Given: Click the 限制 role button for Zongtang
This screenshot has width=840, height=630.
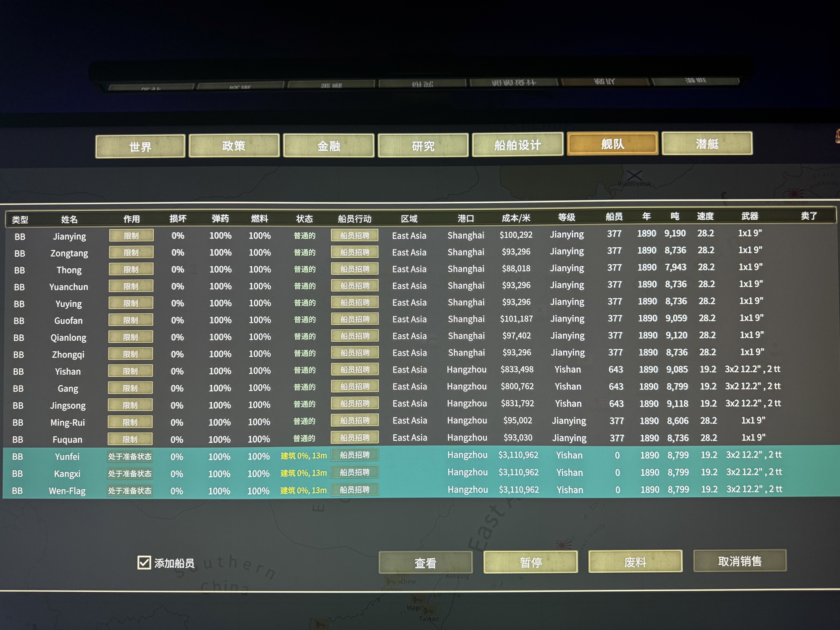Looking at the screenshot, I should (131, 252).
